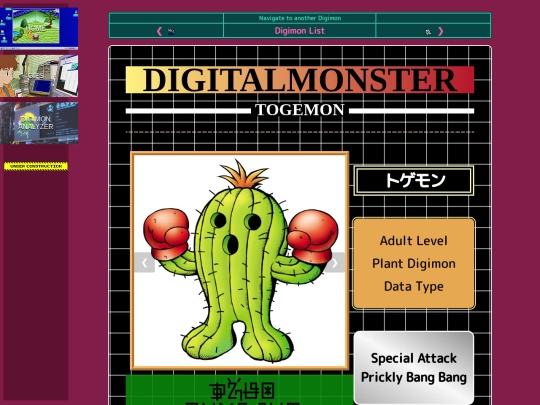540x405 pixels.
Task: Open the Digimon Analyzer thumbnail link
Action: 39,123
